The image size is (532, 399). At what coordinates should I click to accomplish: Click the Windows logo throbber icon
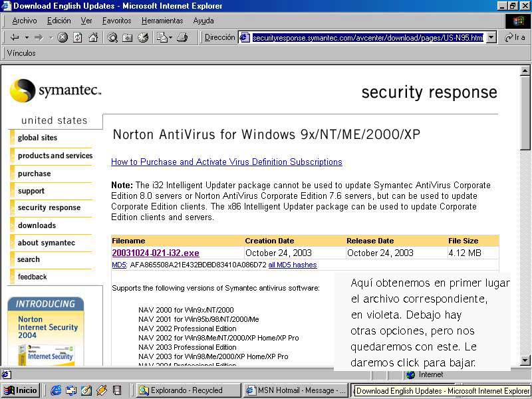pyautogui.click(x=518, y=21)
